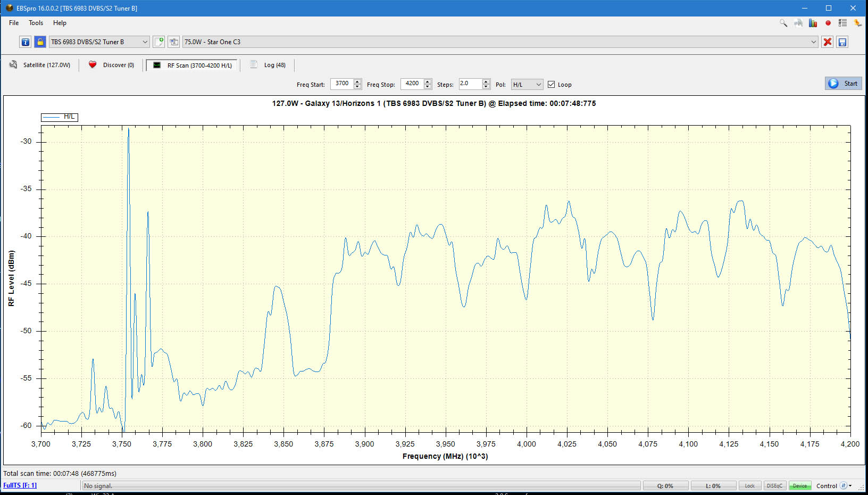Screen dimensions: 868x495
Task: Click the RF Level (dBm) axis label
Action: (11, 278)
